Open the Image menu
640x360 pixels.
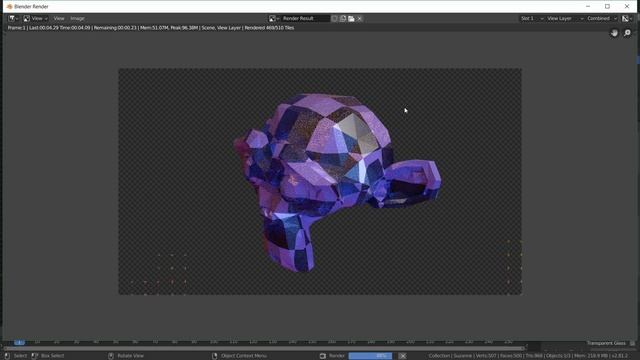(77, 18)
